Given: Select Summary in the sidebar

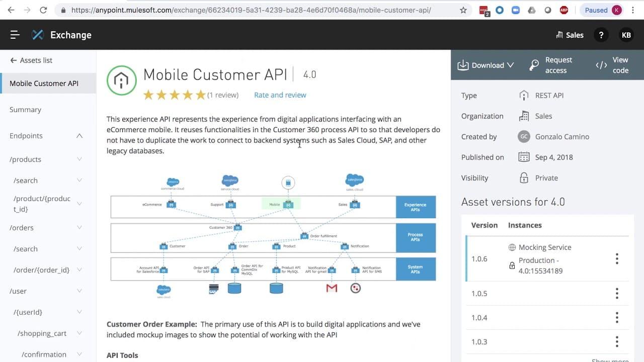Looking at the screenshot, I should click(26, 110).
